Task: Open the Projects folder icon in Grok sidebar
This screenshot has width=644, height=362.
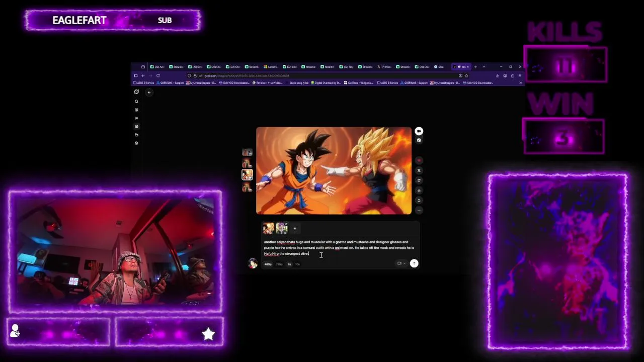Action: point(136,135)
